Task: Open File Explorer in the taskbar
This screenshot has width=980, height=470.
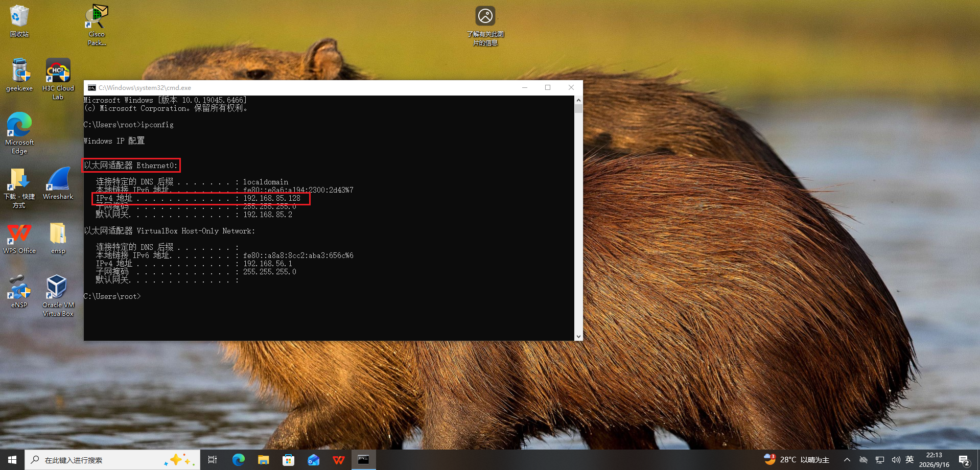Action: click(x=263, y=460)
